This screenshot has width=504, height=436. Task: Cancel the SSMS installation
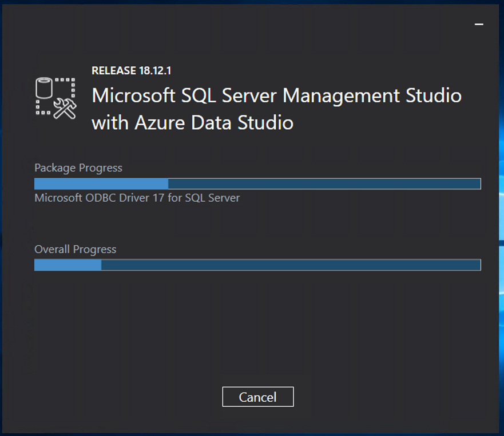(x=258, y=397)
